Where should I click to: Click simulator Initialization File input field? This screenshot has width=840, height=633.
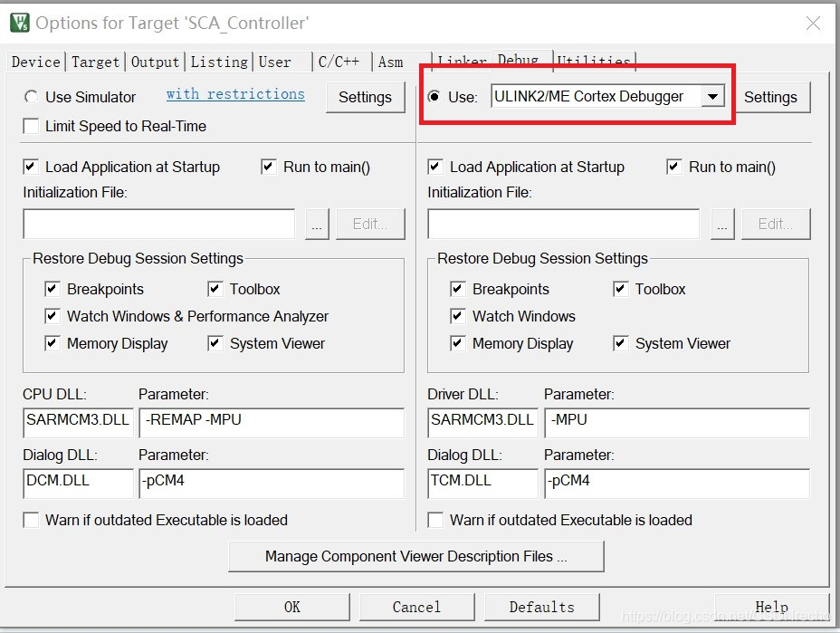click(x=158, y=224)
